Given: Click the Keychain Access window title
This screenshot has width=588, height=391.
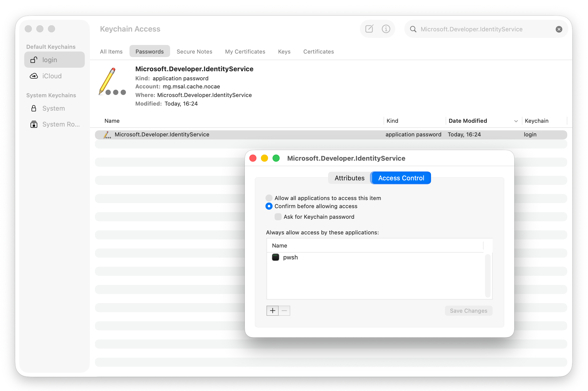Looking at the screenshot, I should [x=130, y=29].
